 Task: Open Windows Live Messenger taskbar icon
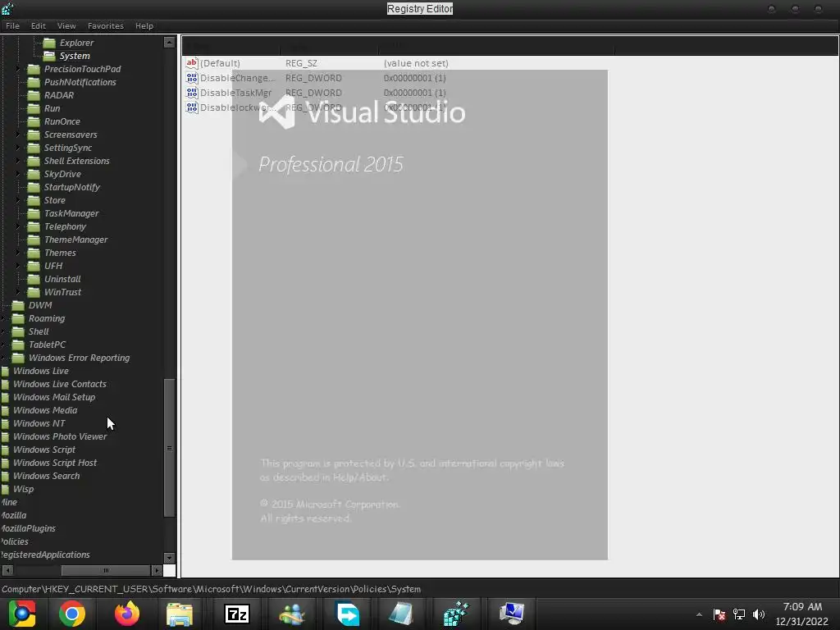pyautogui.click(x=292, y=614)
